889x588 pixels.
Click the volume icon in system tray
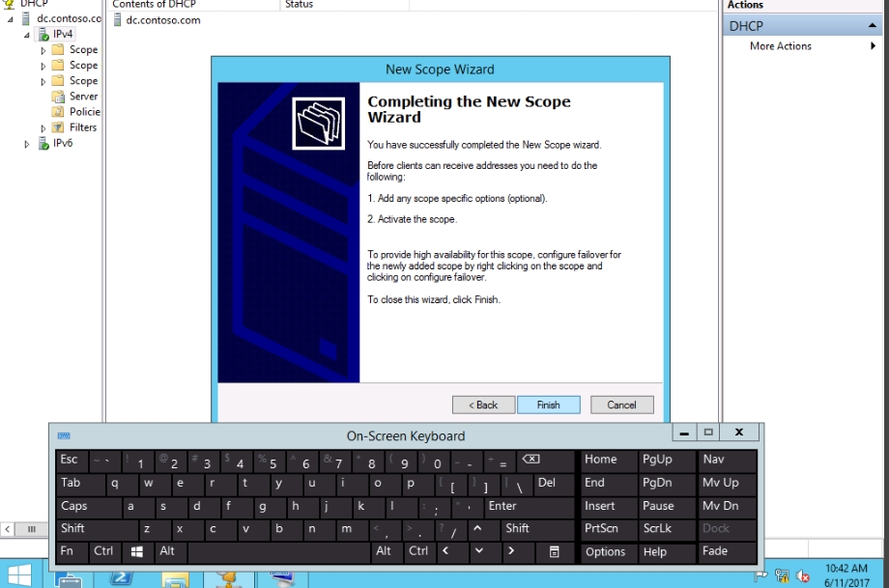802,576
